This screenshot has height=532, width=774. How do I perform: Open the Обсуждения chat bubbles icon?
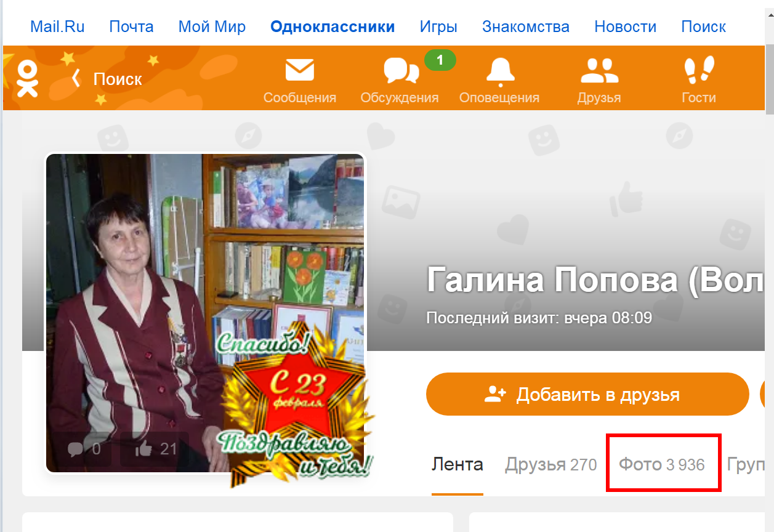tap(401, 71)
